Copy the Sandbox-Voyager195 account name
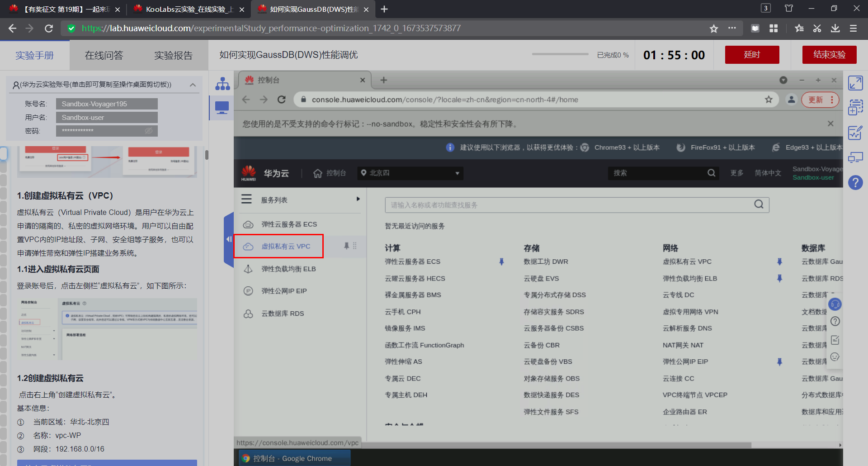 click(x=107, y=104)
